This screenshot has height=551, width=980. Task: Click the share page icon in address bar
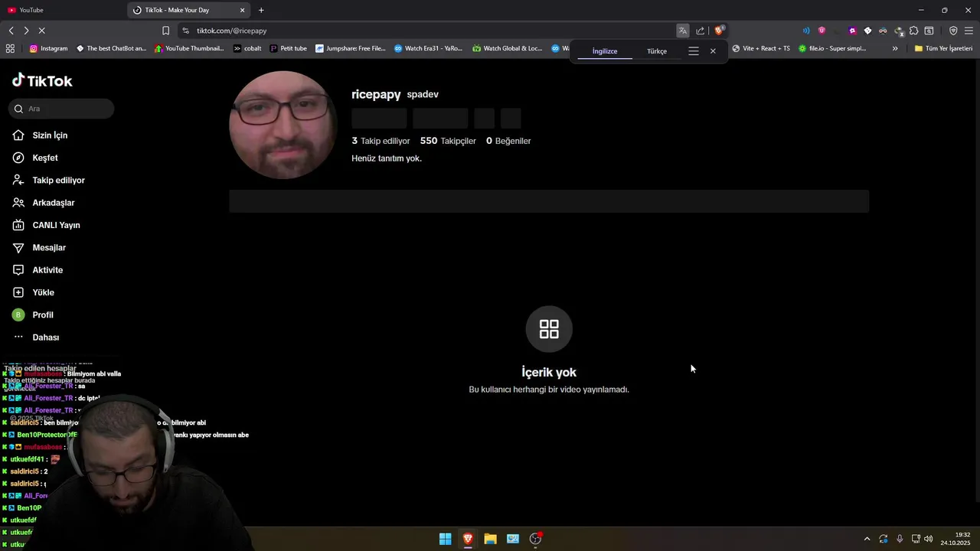tap(700, 31)
